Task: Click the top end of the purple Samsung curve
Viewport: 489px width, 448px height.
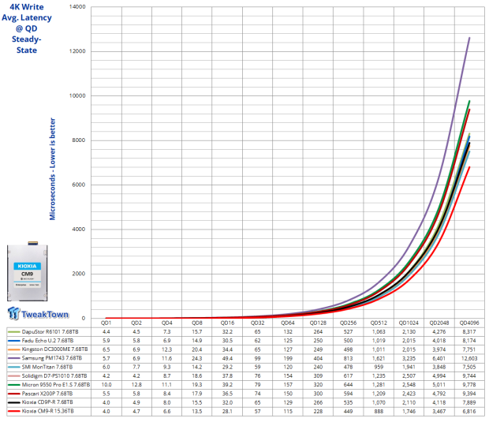Action: pos(469,38)
